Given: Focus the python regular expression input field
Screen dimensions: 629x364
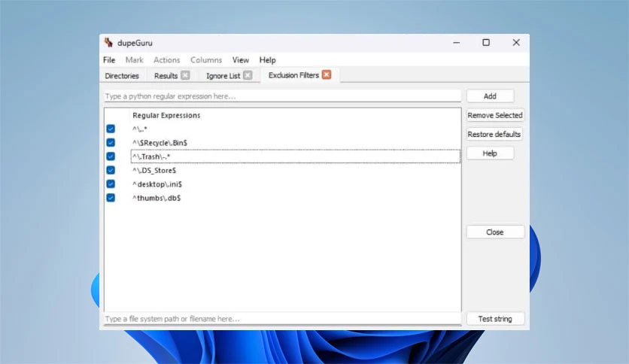Looking at the screenshot, I should tap(282, 96).
